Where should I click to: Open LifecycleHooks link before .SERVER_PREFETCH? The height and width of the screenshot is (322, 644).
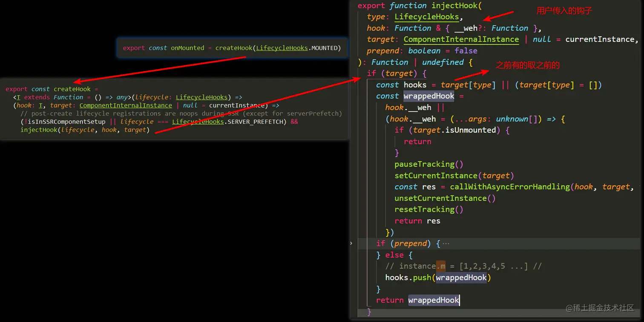(198, 122)
